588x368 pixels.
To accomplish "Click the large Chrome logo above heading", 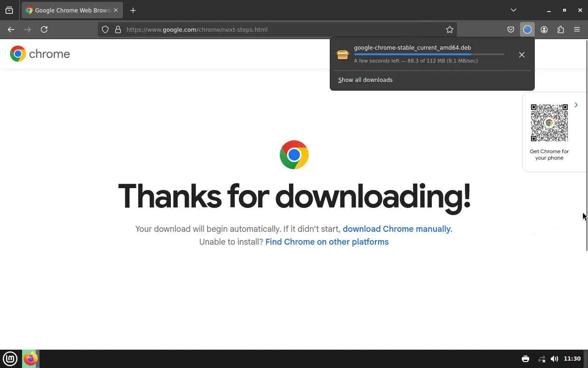I will click(294, 155).
